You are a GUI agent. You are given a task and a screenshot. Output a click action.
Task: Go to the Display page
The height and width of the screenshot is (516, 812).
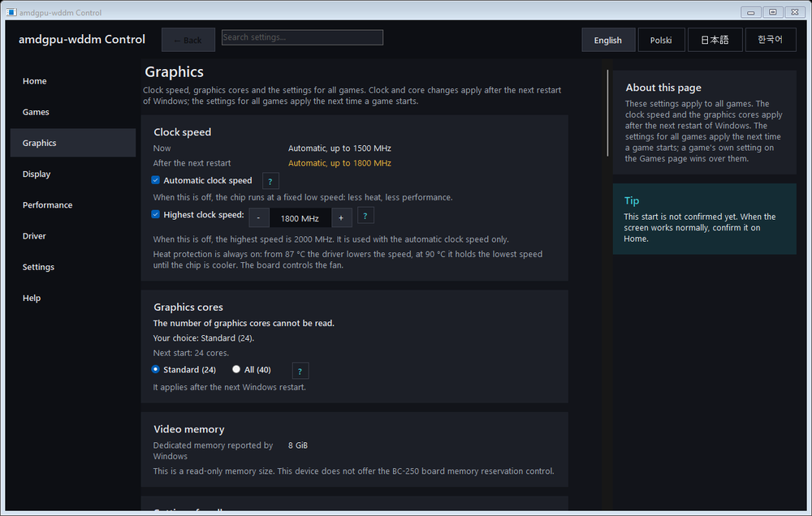tap(73, 174)
